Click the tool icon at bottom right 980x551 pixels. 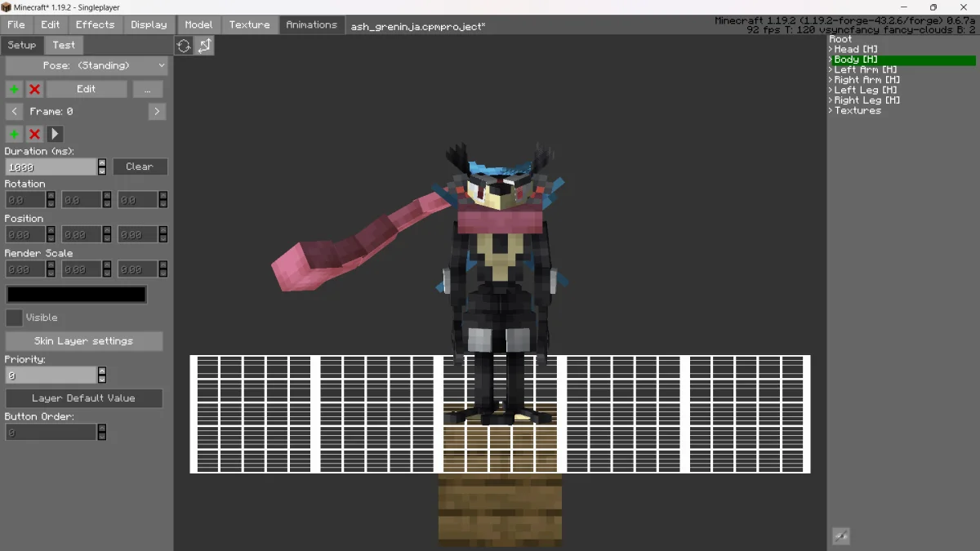click(840, 536)
